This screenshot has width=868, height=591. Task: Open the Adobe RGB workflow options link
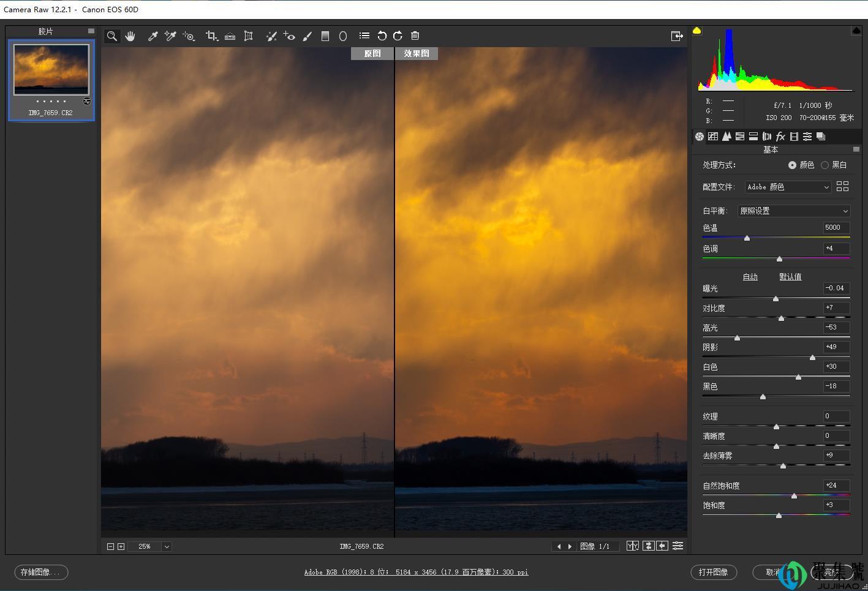pyautogui.click(x=416, y=571)
